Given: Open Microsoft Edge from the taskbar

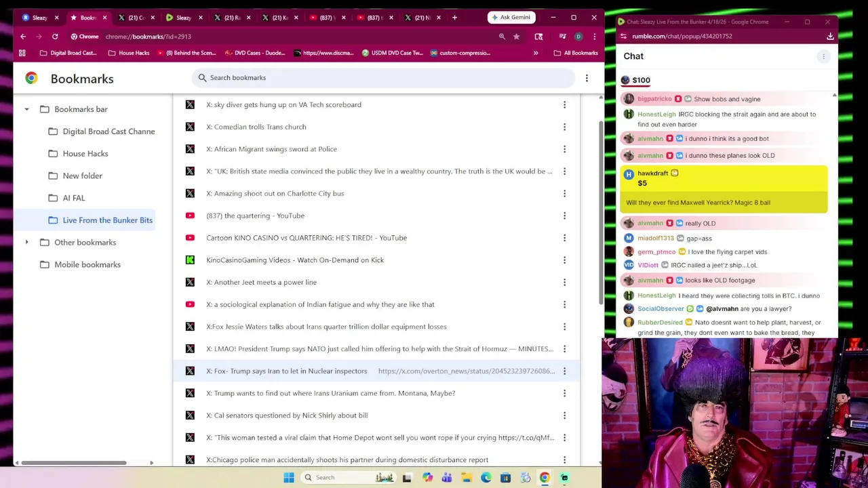Looking at the screenshot, I should pos(486,478).
